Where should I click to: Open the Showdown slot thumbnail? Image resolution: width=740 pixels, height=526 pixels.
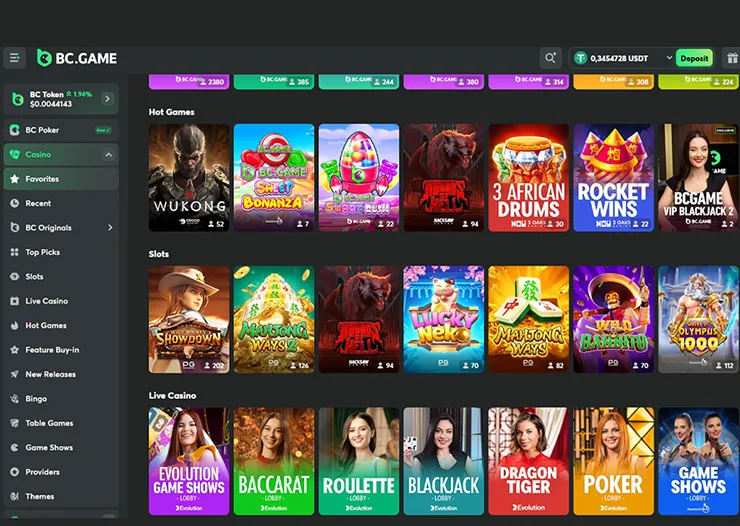tap(189, 319)
